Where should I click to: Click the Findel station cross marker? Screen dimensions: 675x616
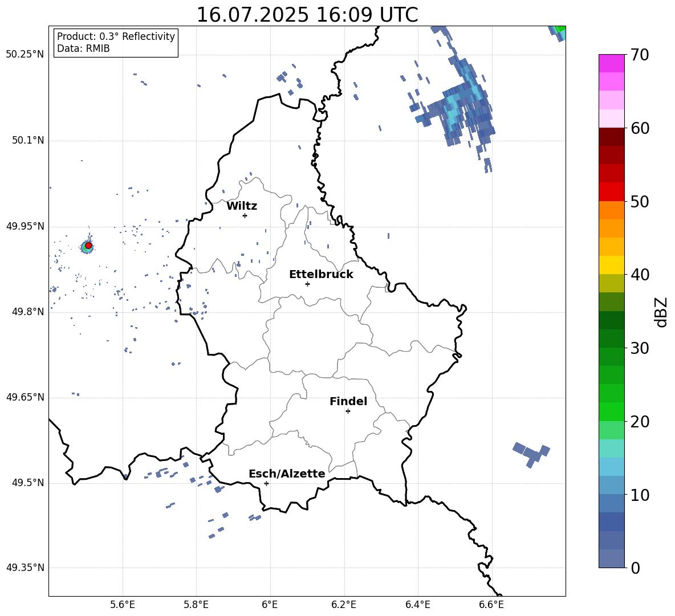(348, 411)
